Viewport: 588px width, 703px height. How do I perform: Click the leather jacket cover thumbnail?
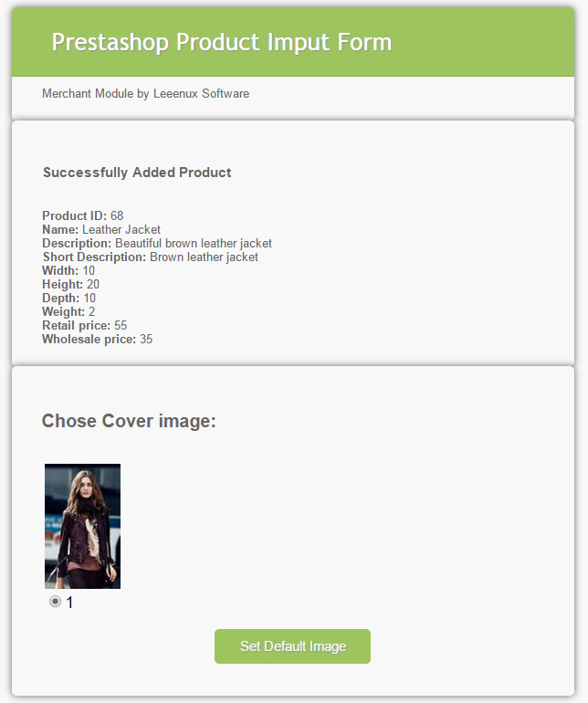pos(82,526)
